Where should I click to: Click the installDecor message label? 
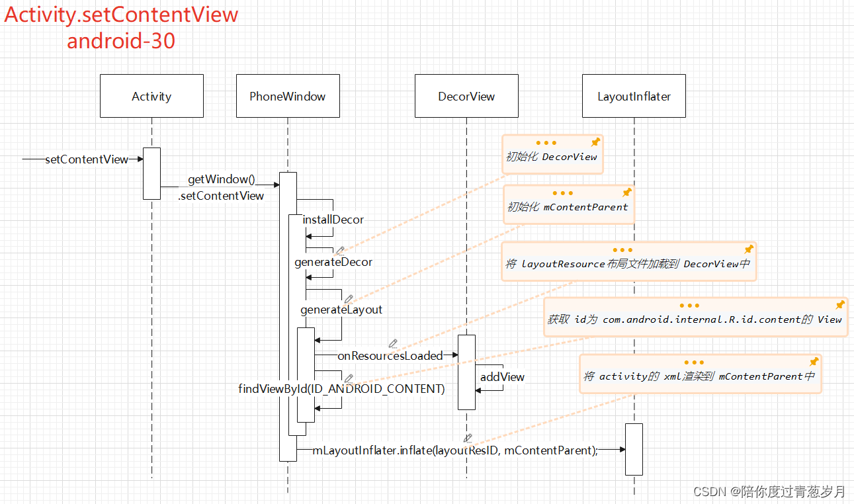click(x=333, y=220)
